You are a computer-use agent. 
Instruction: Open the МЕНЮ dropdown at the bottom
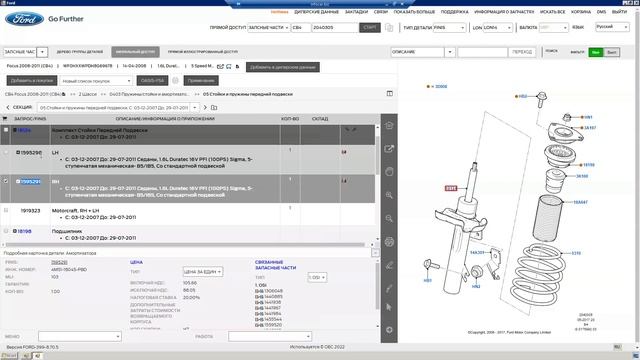click(x=80, y=336)
